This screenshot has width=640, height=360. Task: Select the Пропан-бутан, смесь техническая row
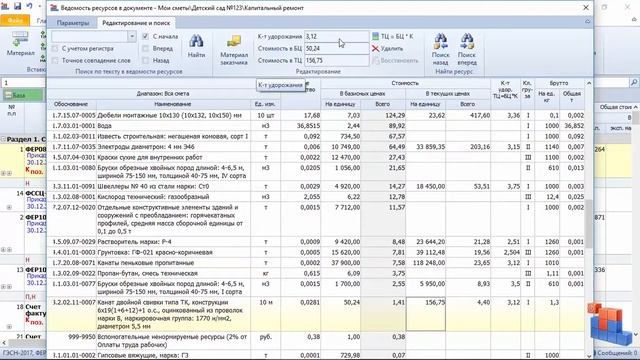tap(316, 273)
